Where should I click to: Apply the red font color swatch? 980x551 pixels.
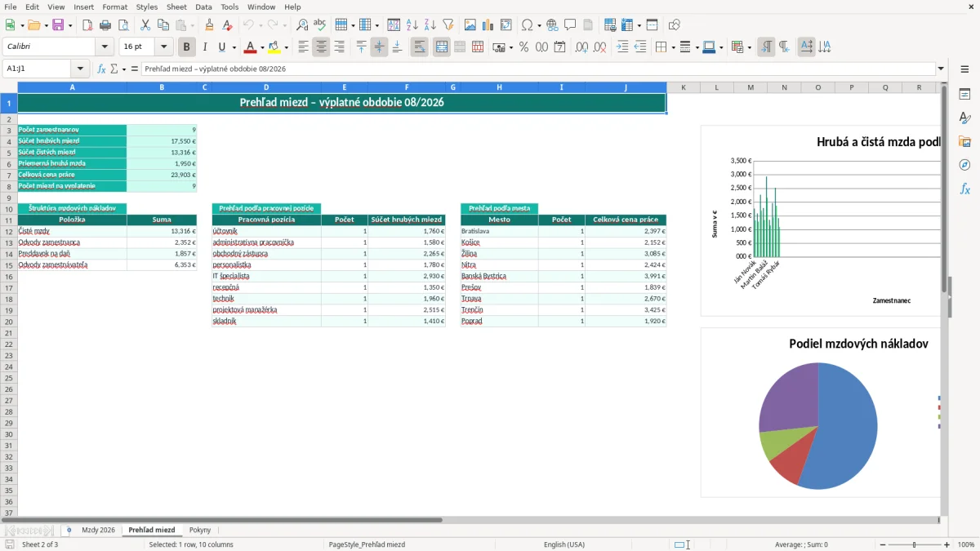(x=250, y=47)
